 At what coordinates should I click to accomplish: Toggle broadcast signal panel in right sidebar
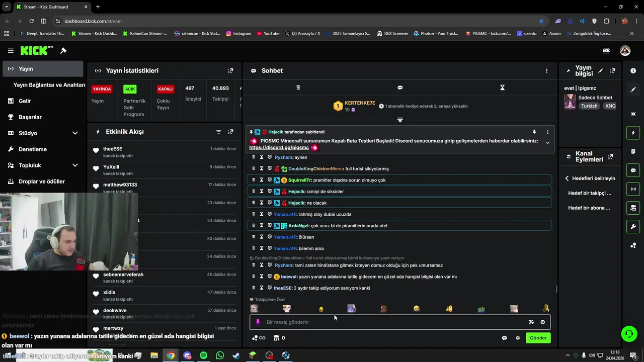tap(633, 189)
